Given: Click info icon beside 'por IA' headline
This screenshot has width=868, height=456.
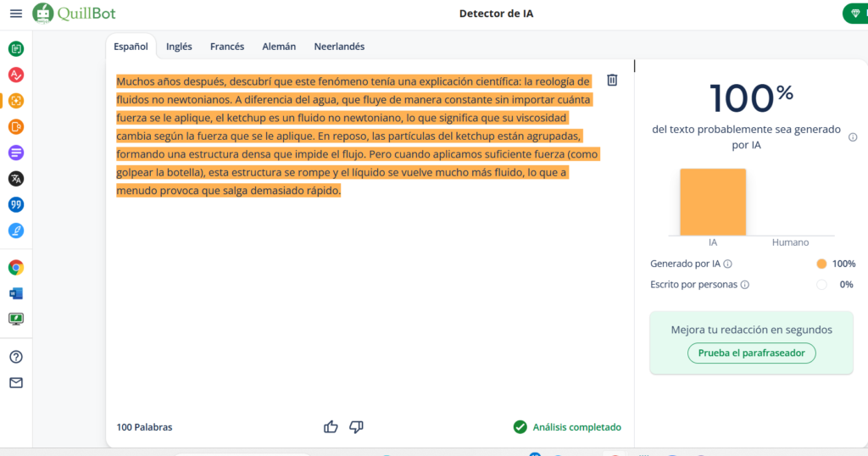Looking at the screenshot, I should tap(853, 137).
